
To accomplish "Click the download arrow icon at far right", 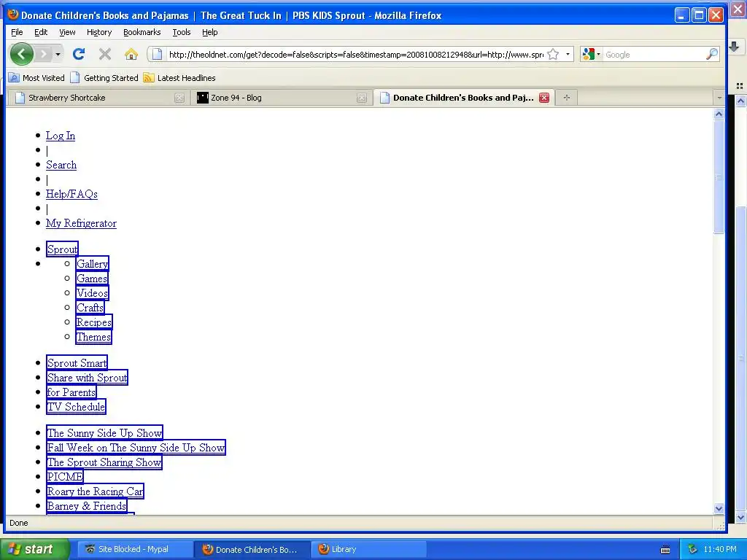I will 734,46.
